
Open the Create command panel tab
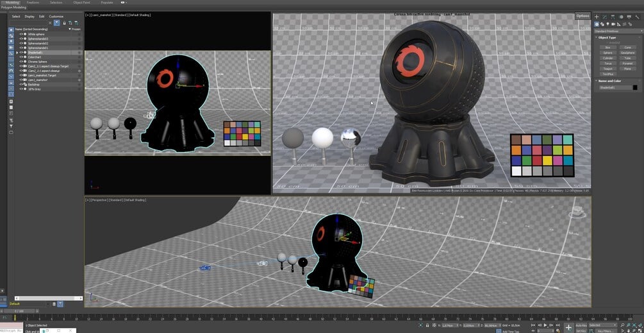point(597,17)
